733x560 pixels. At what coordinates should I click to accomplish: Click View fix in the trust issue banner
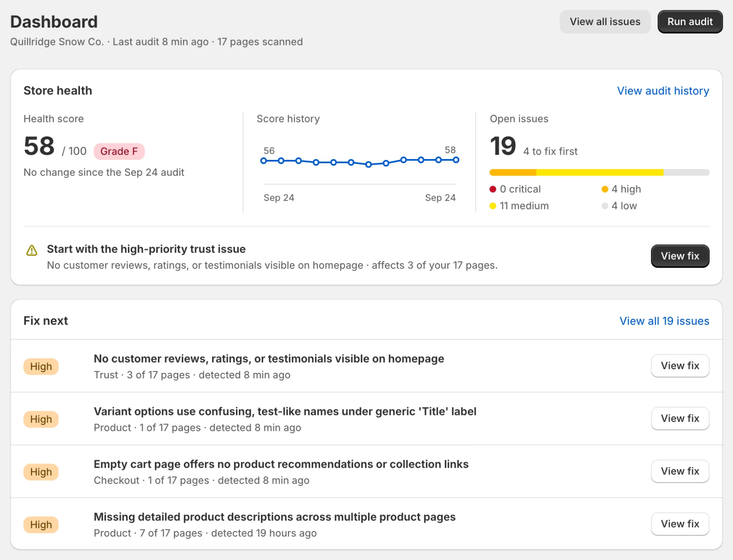point(680,256)
